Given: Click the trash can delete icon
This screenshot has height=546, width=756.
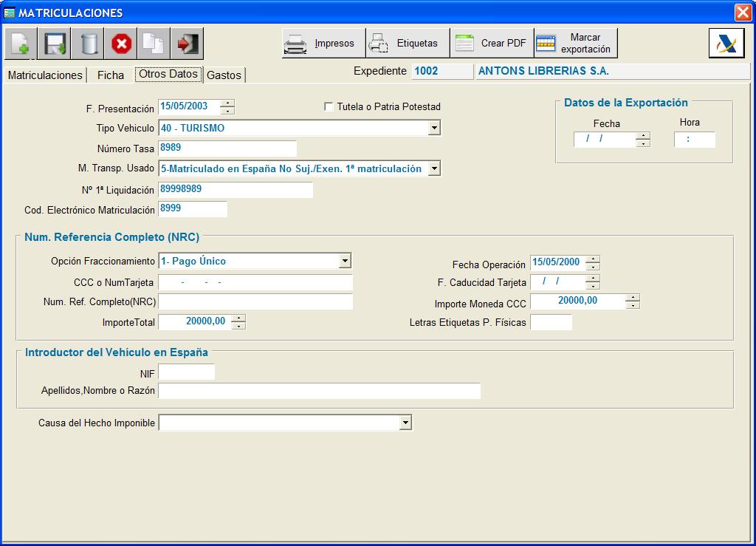Looking at the screenshot, I should (x=87, y=44).
